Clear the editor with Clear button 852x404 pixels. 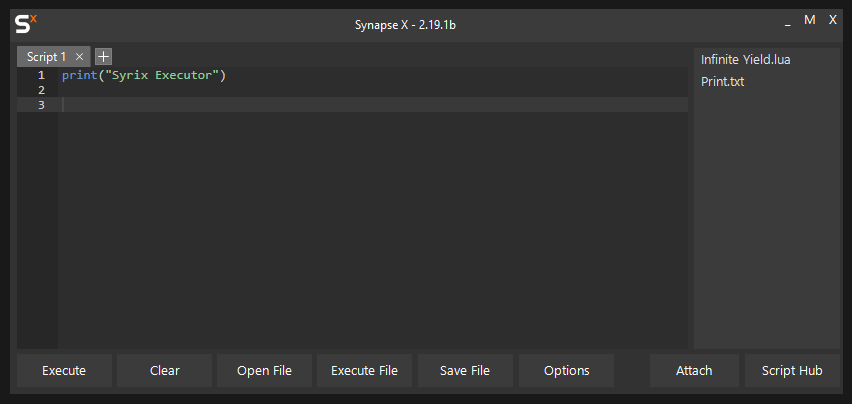[164, 370]
